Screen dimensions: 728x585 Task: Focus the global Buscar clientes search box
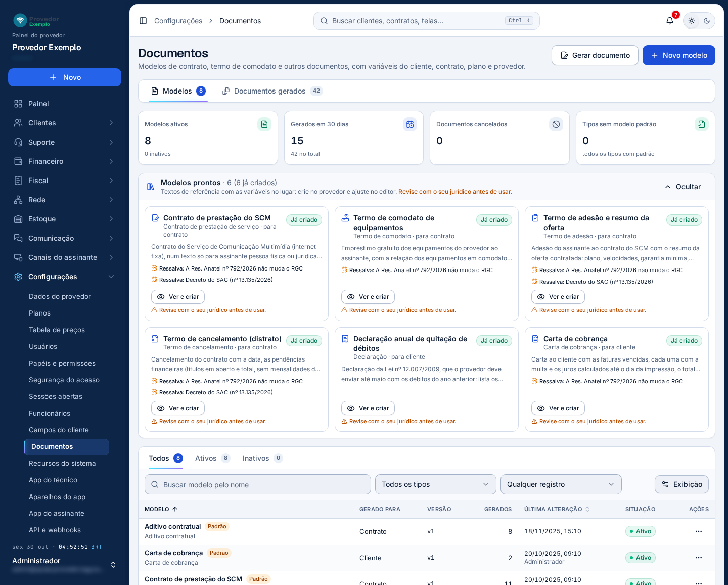427,21
